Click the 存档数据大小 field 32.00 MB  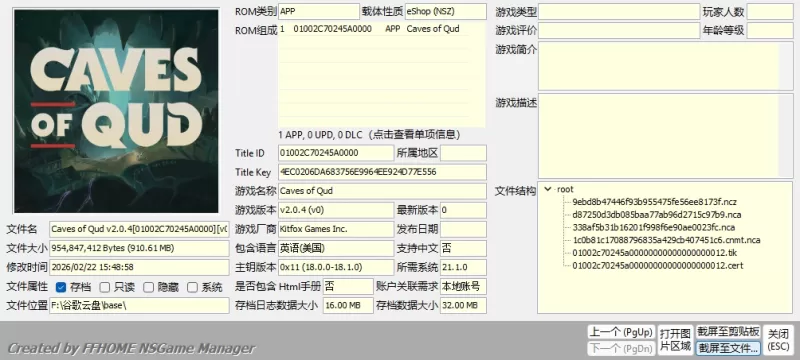tap(463, 305)
